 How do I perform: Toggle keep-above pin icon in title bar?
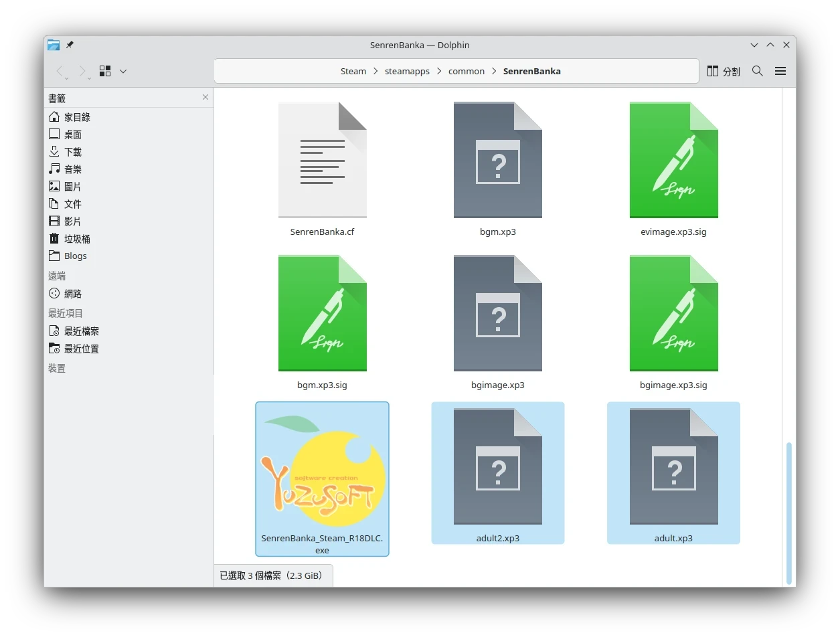click(70, 45)
